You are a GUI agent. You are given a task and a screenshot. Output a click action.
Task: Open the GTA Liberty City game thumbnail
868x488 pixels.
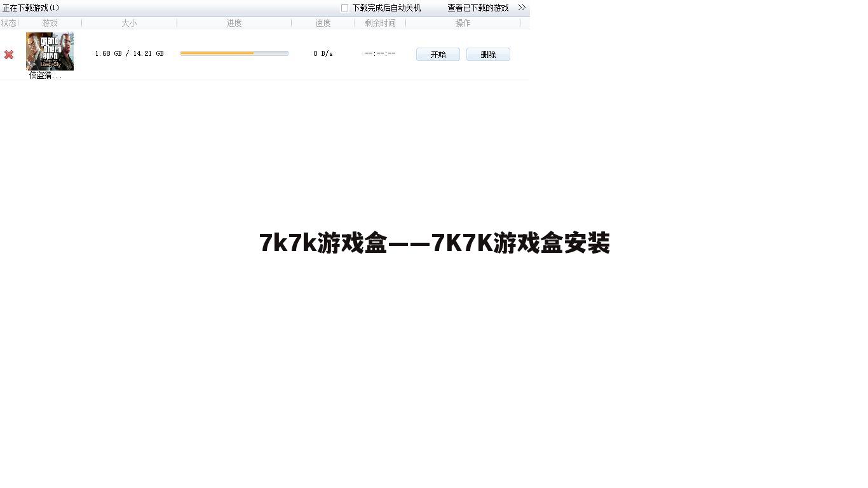click(x=50, y=51)
